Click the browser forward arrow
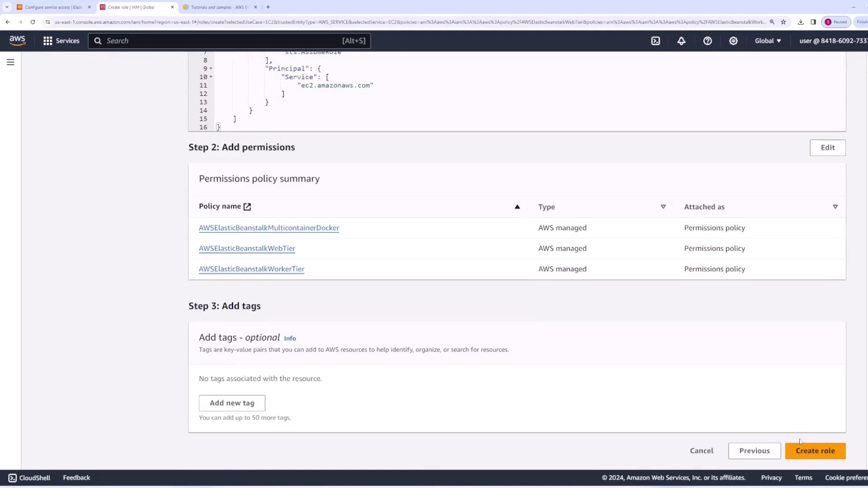The height and width of the screenshot is (488, 868). pyautogui.click(x=20, y=22)
